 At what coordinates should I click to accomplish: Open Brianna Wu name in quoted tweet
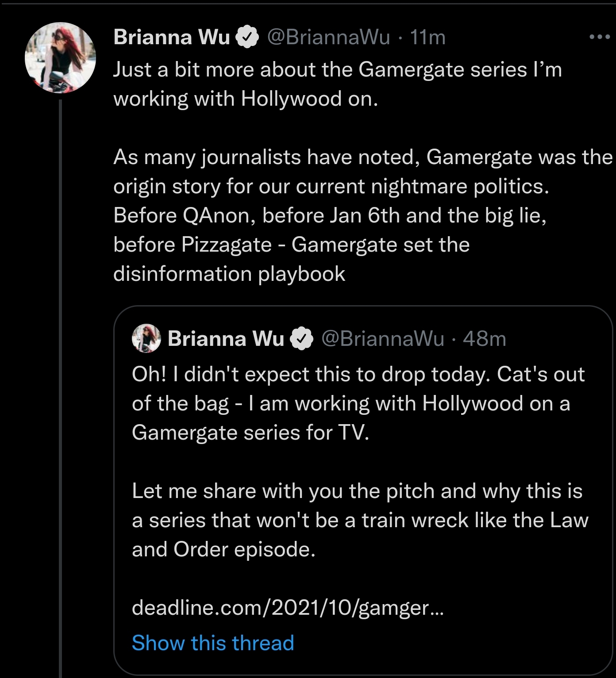click(x=226, y=339)
